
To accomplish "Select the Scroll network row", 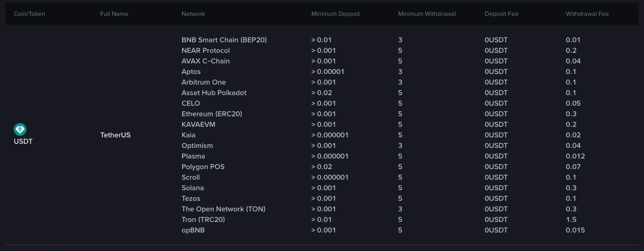I will pos(191,178).
